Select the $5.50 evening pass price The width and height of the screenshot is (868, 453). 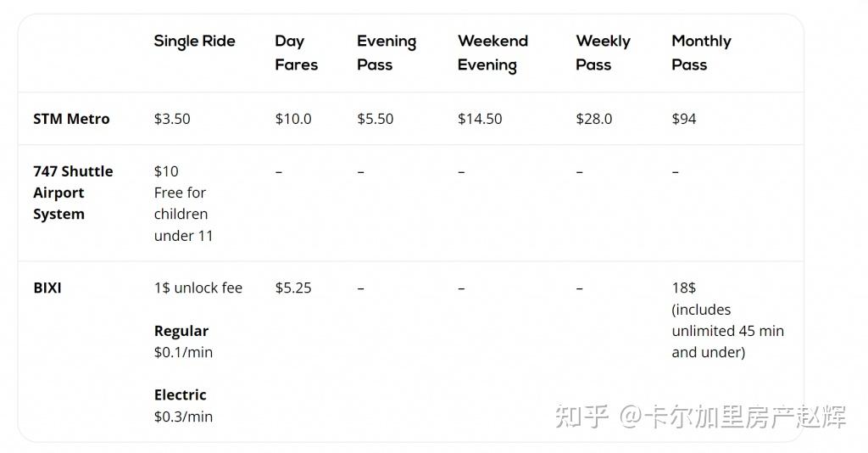tap(375, 119)
